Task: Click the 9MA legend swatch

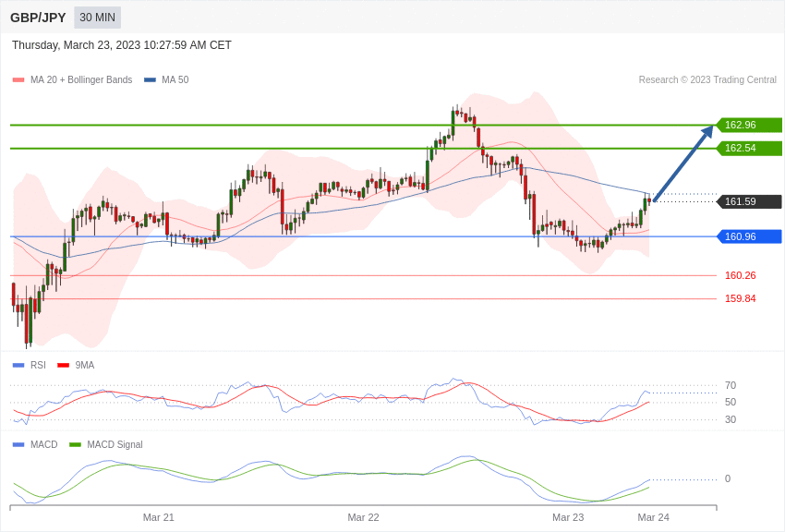Action: click(63, 366)
